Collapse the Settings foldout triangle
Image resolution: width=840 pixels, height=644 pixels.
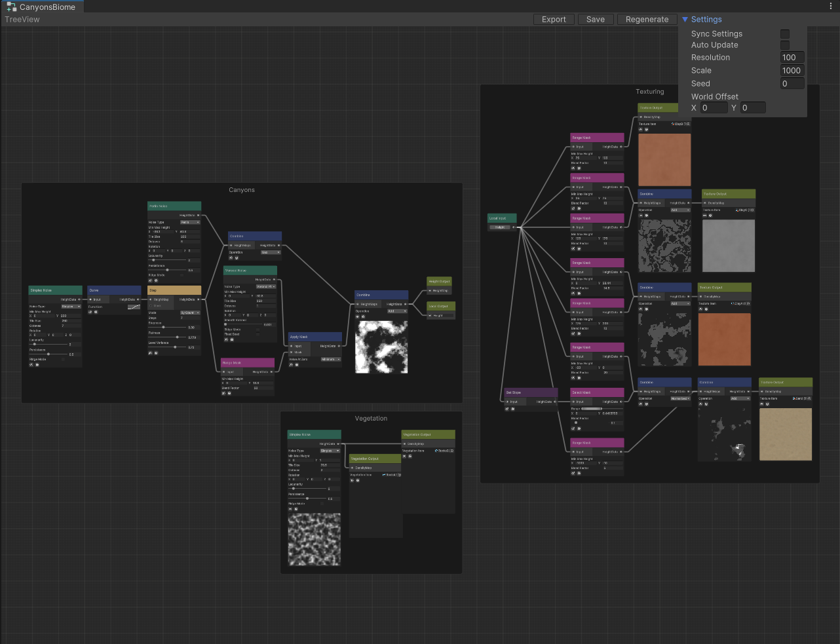point(685,19)
